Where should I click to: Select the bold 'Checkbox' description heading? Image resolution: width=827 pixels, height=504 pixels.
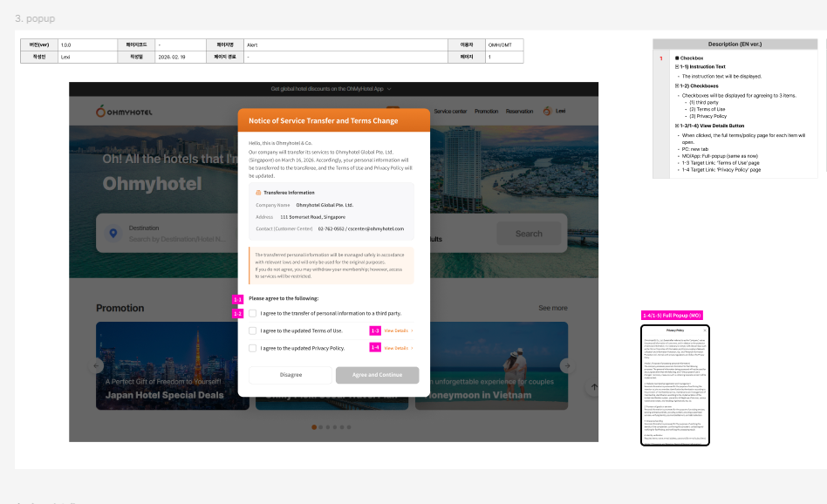click(x=692, y=58)
